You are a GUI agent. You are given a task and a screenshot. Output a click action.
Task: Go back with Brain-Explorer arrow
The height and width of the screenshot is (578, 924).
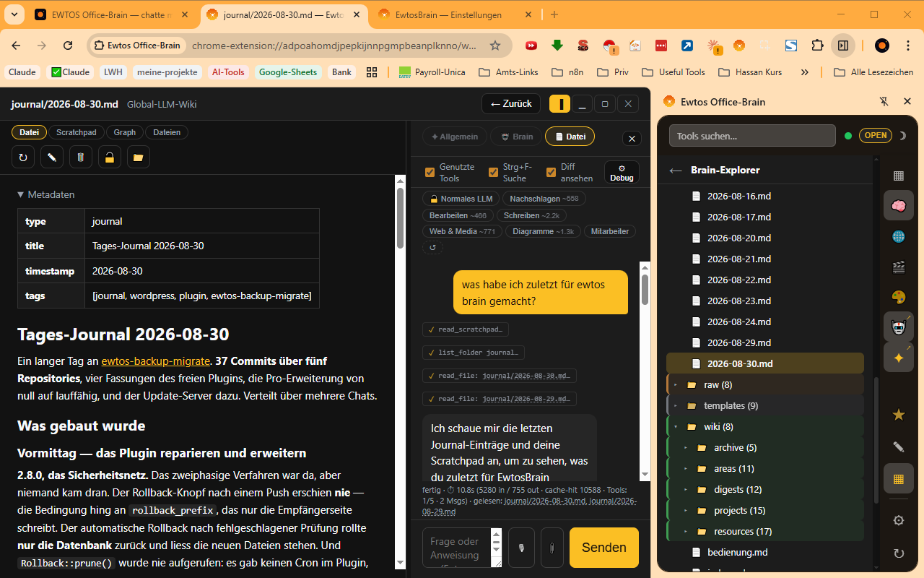[676, 171]
